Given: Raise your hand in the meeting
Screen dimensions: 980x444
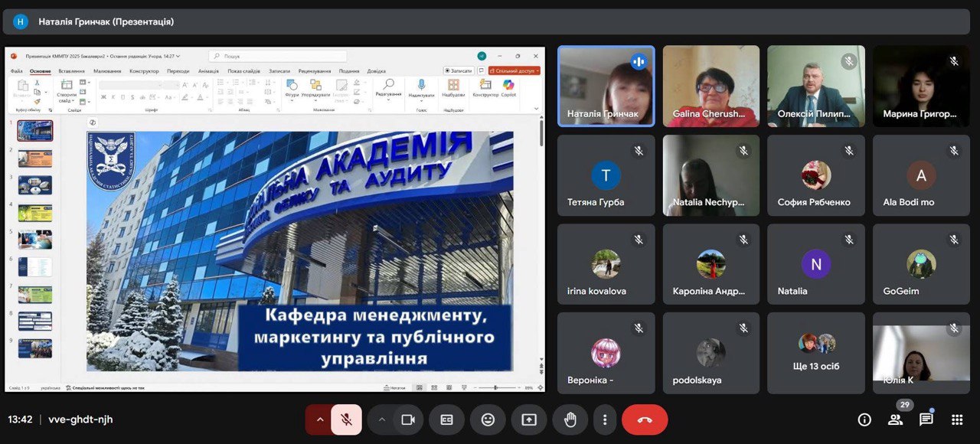Looking at the screenshot, I should tap(570, 420).
